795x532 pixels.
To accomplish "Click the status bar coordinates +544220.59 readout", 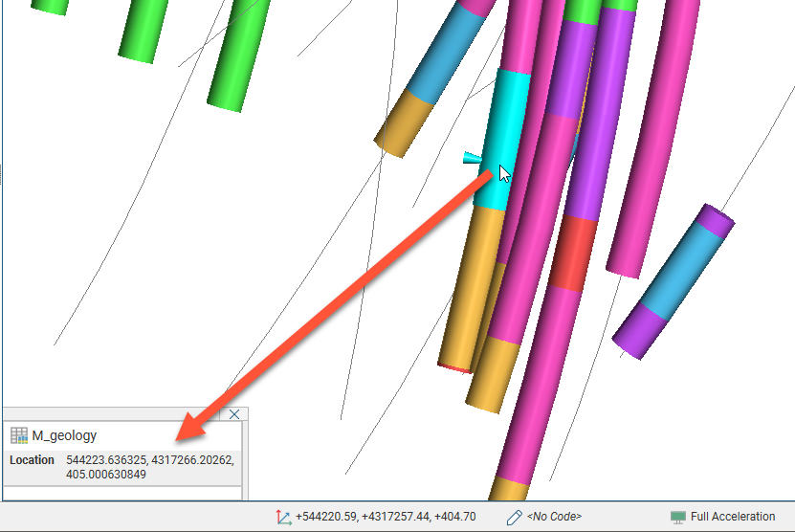I will (386, 517).
